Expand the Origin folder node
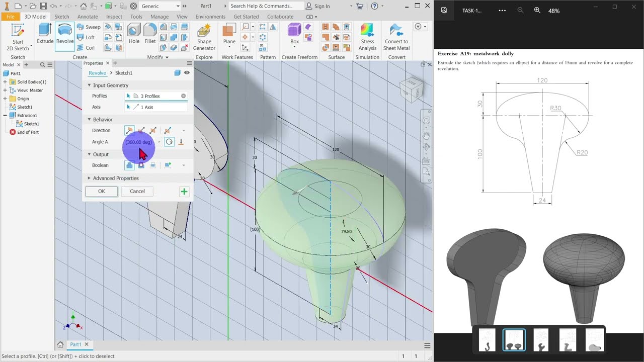The width and height of the screenshot is (644, 362). pyautogui.click(x=5, y=99)
